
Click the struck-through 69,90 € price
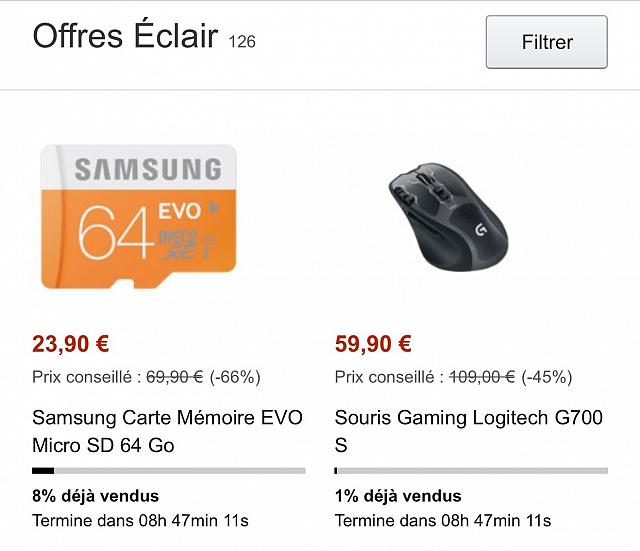pos(175,377)
